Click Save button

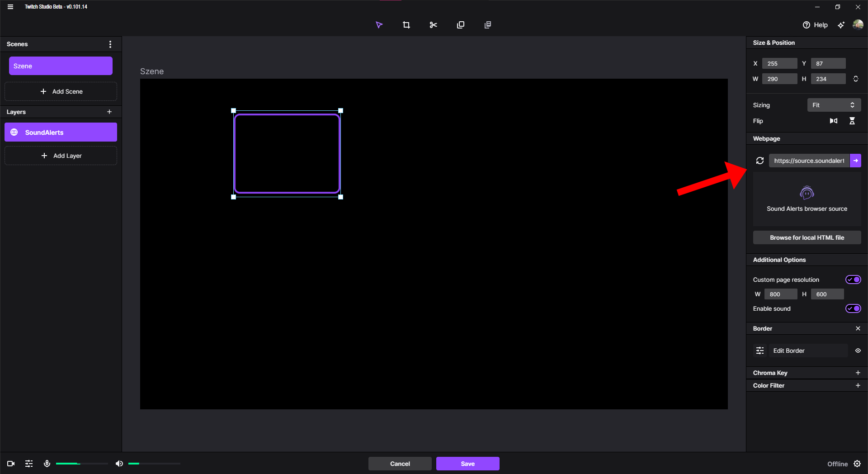pyautogui.click(x=468, y=464)
